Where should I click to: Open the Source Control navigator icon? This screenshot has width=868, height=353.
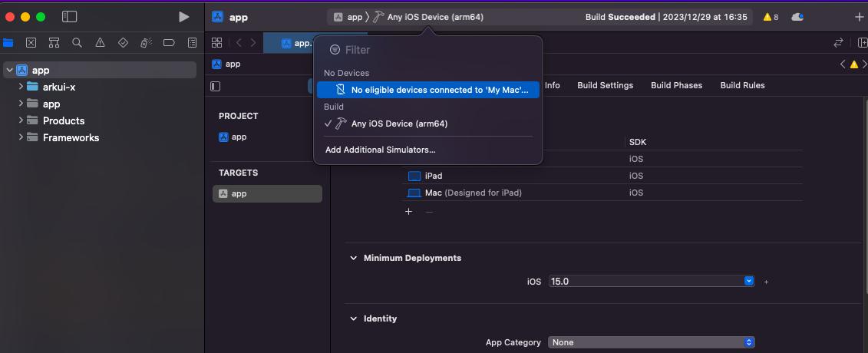point(31,43)
